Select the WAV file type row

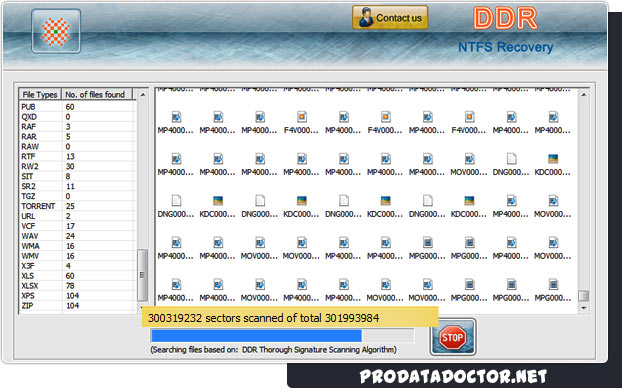click(77, 236)
